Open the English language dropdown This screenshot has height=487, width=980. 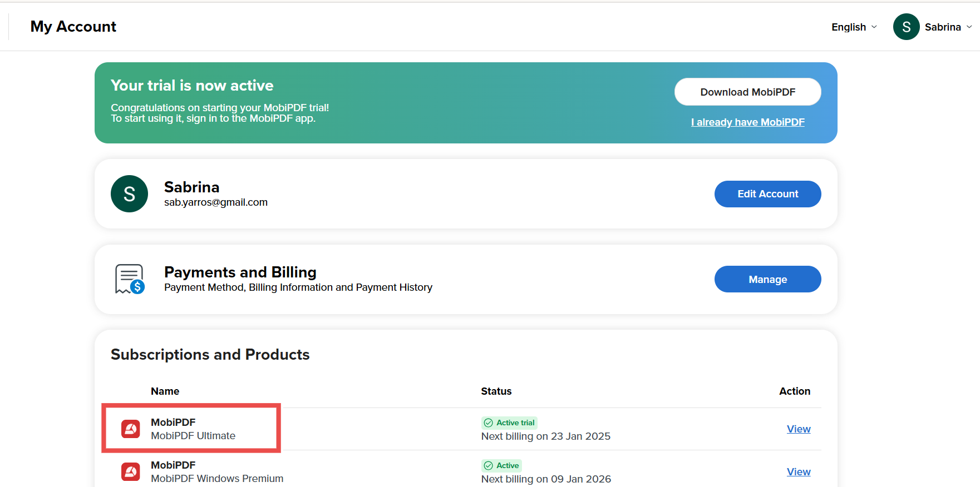click(854, 27)
